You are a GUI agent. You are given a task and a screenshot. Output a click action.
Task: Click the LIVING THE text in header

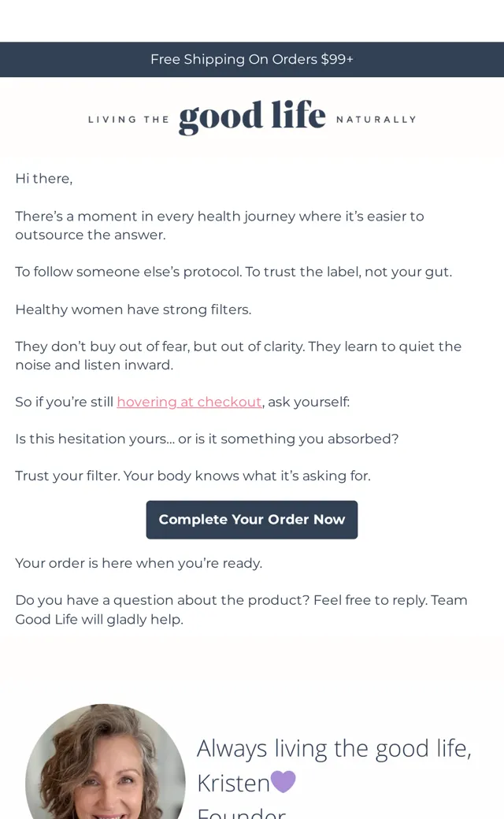[128, 120]
